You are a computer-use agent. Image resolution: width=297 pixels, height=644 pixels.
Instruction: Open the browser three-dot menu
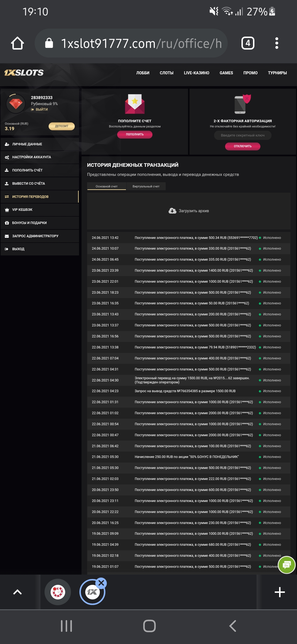tap(277, 43)
